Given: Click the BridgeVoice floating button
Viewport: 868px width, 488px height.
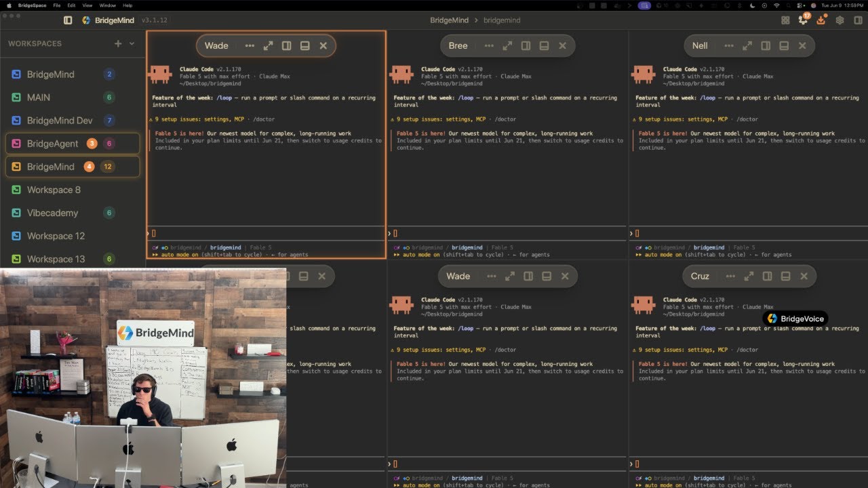Looking at the screenshot, I should click(795, 319).
